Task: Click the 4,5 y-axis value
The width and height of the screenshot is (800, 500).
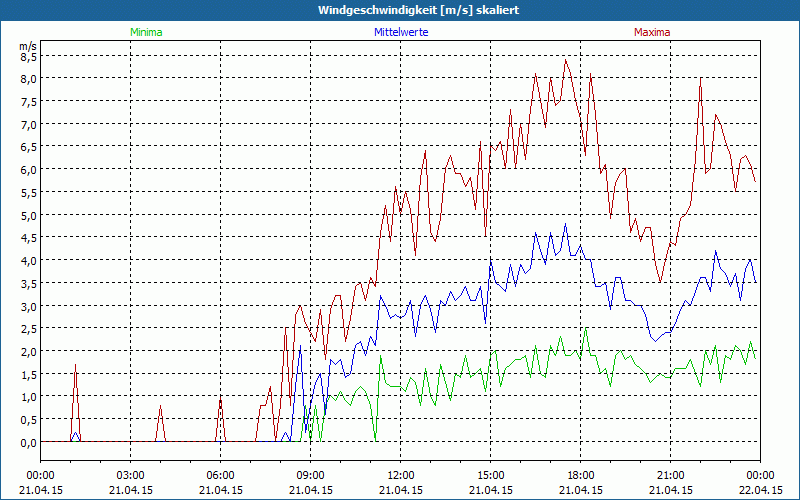Action: click(x=28, y=238)
